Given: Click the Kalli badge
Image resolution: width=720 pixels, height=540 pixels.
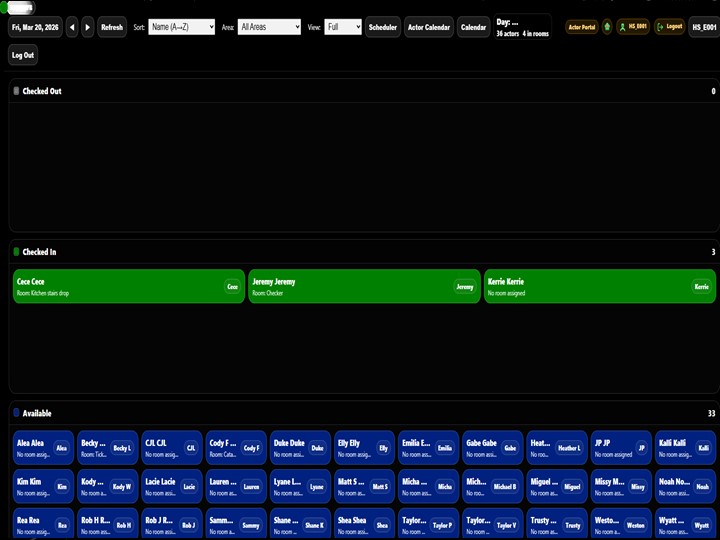Looking at the screenshot, I should [703, 448].
